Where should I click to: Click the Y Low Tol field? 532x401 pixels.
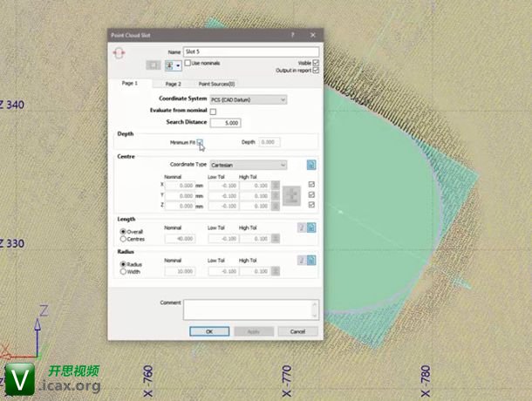[223, 196]
